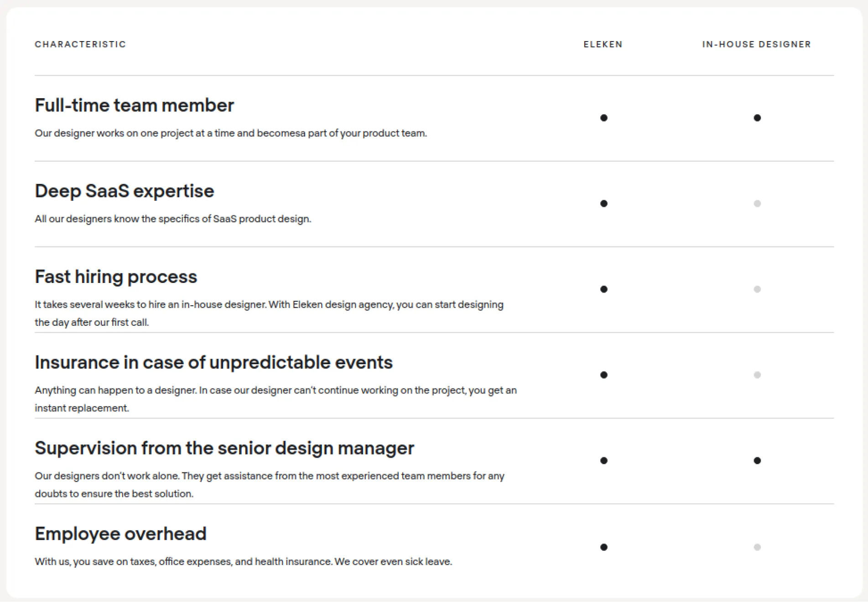Click the Eleken dot for Full-time team member
This screenshot has height=602, width=868.
tap(604, 118)
